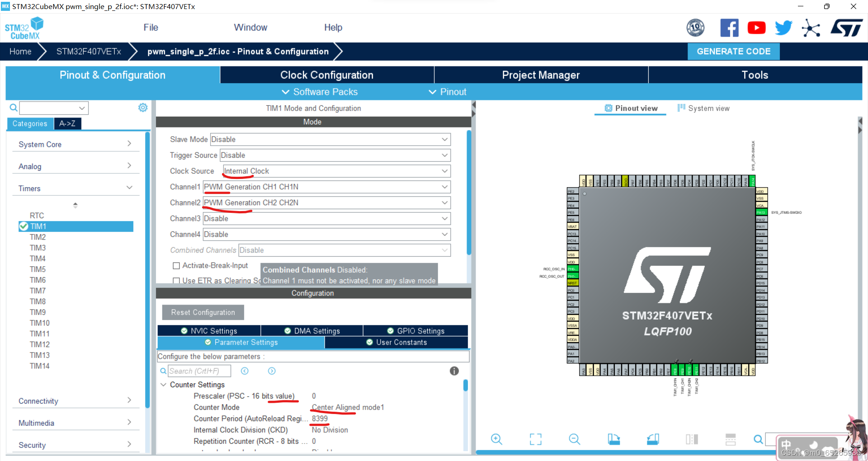The height and width of the screenshot is (461, 868).
Task: Open the File menu
Action: tap(151, 28)
